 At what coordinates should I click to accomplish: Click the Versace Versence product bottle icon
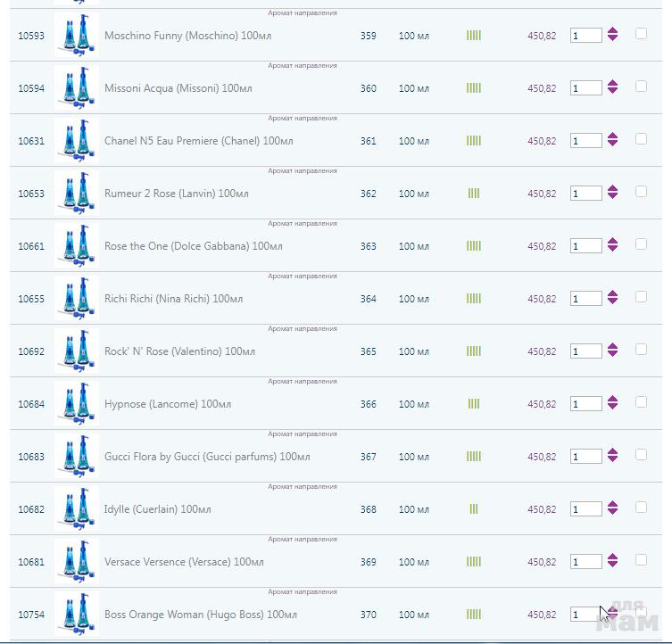[x=75, y=562]
